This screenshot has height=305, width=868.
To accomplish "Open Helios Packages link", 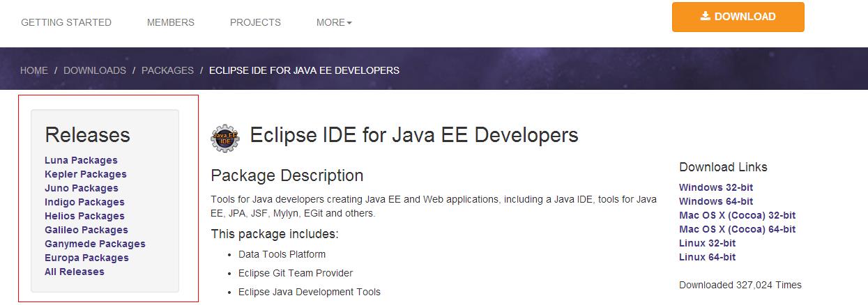I will (84, 216).
